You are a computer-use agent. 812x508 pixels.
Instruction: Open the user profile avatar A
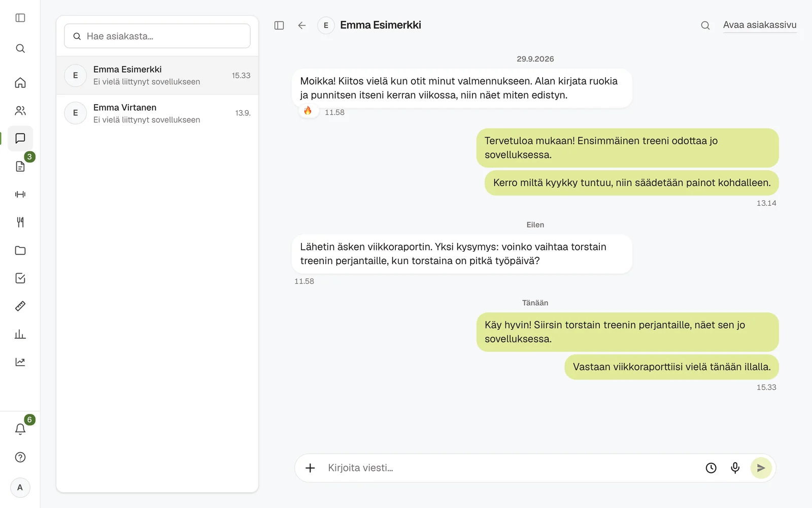20,488
